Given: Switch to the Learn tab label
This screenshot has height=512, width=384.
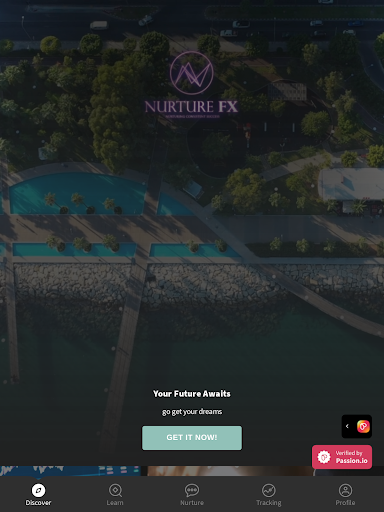Looking at the screenshot, I should (x=115, y=503).
